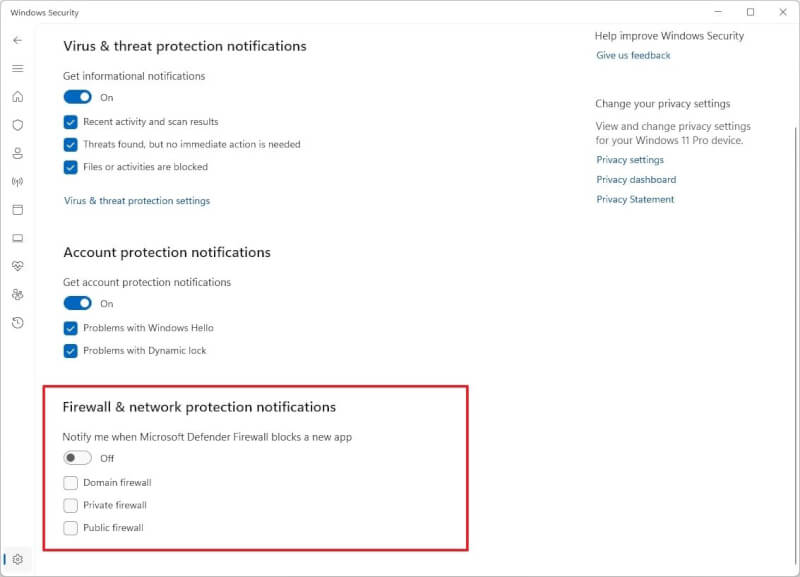Open the Privacy dashboard link
Screen dimensions: 800x577
click(636, 180)
